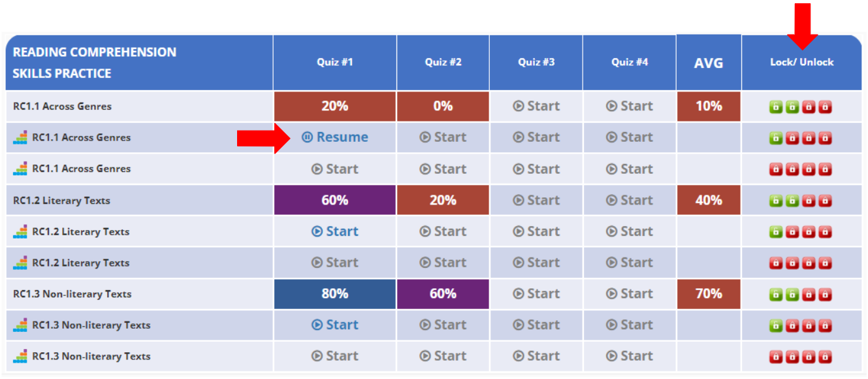Open the 20% Quiz #1 score for RC1.1
The height and width of the screenshot is (379, 868).
point(335,106)
